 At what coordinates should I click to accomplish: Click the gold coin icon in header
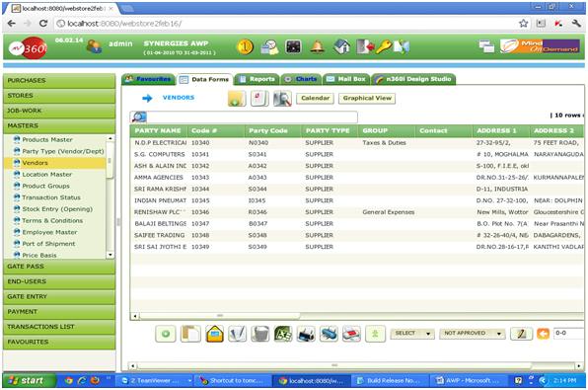coord(245,47)
